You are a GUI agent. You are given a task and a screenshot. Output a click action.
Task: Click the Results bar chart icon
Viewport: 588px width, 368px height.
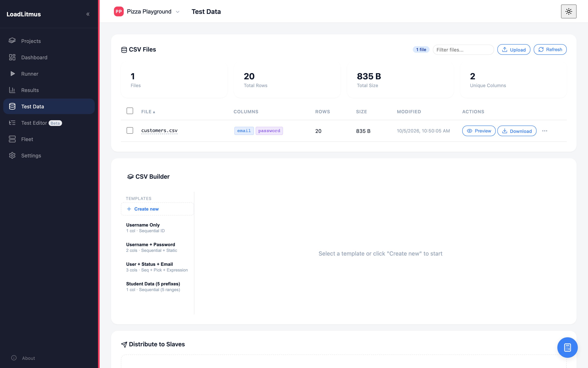click(12, 90)
